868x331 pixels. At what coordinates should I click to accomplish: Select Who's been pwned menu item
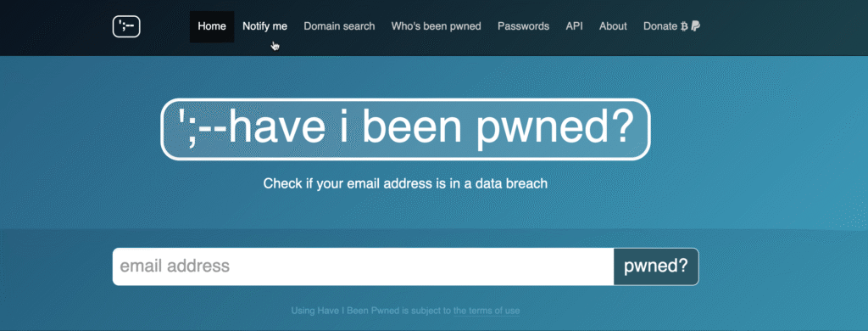point(437,26)
